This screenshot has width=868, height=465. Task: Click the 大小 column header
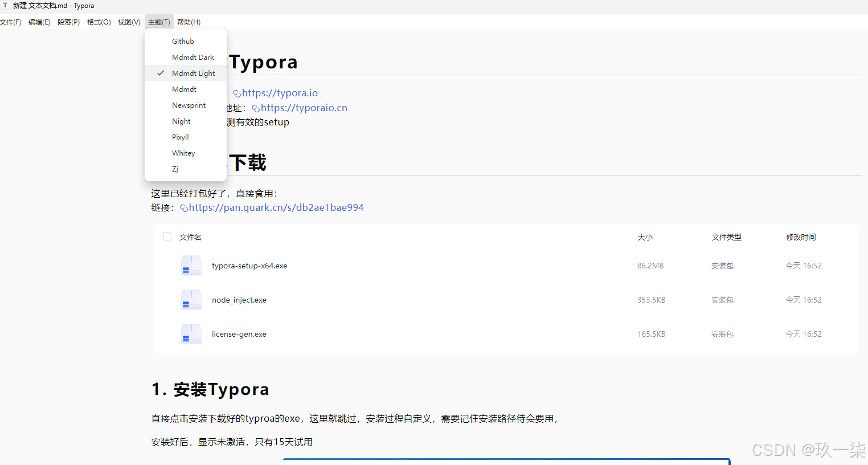click(645, 237)
